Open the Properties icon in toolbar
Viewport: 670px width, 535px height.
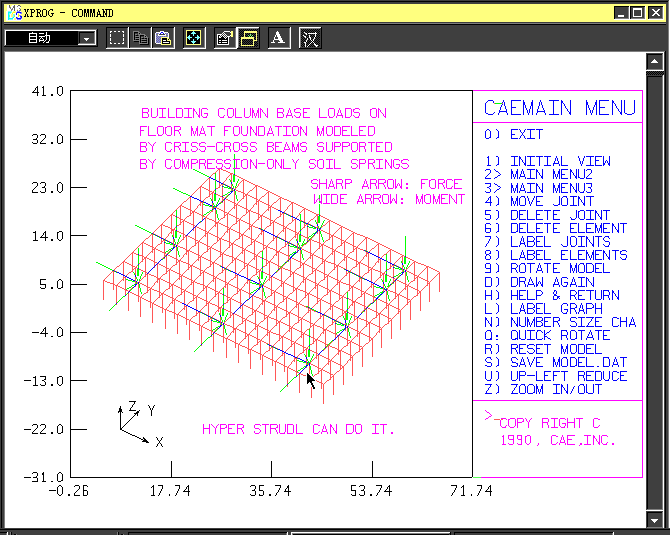(224, 38)
